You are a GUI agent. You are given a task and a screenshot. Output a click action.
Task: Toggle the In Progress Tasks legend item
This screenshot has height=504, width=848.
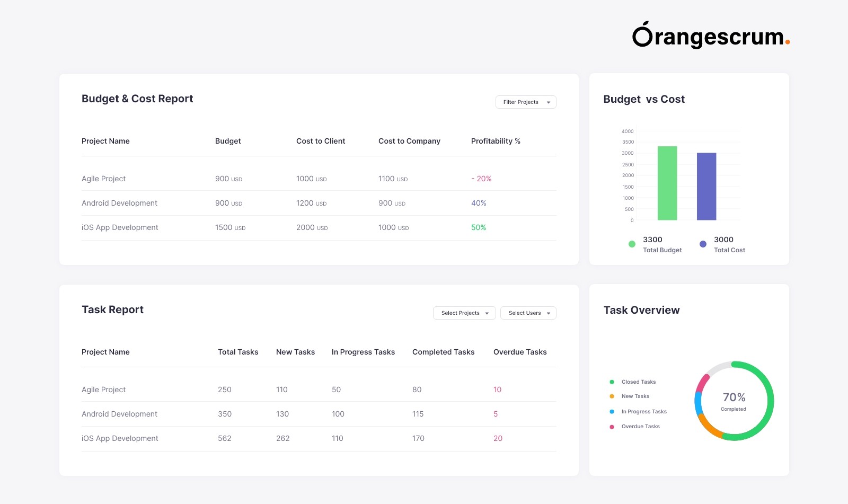643,412
